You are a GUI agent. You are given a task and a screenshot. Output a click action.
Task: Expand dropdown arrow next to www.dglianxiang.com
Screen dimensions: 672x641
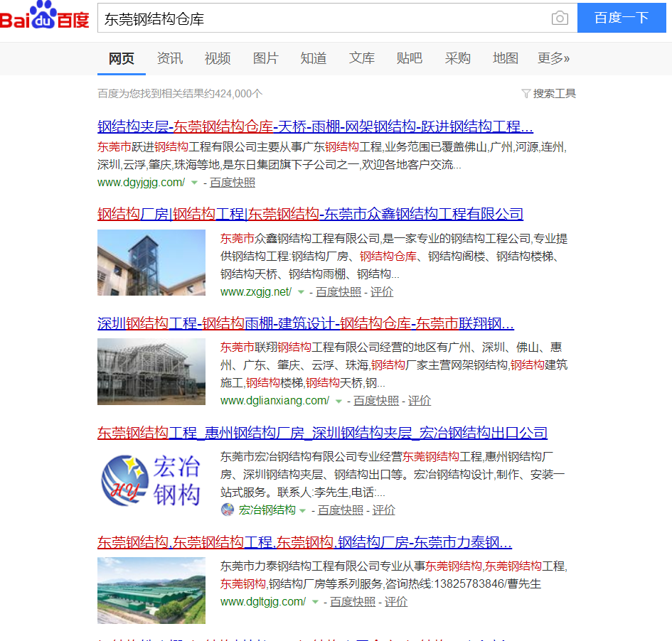[x=338, y=402]
